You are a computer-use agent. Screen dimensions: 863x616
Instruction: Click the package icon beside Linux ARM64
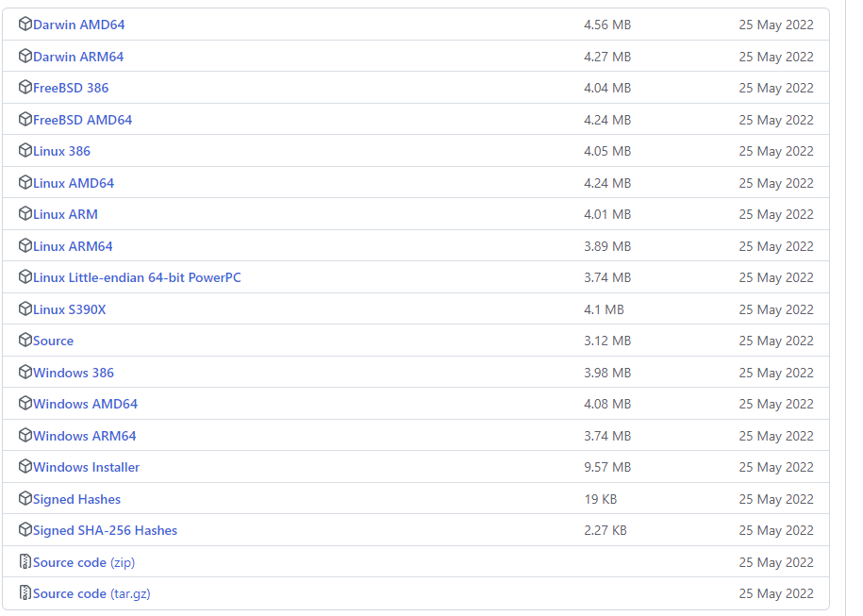pos(24,245)
